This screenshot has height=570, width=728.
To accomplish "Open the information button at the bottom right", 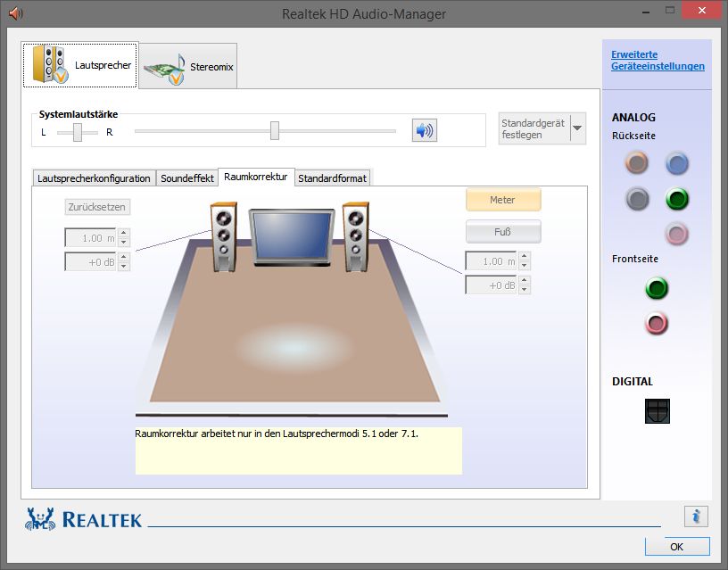I will (696, 516).
